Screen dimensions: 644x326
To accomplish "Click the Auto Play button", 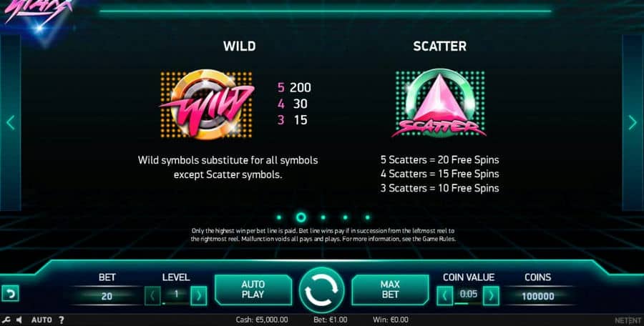I will (253, 290).
